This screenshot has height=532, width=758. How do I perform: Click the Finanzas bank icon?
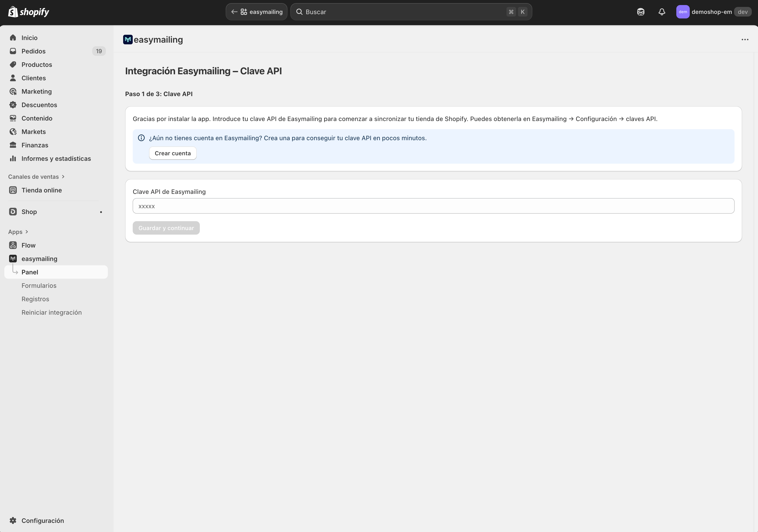[x=13, y=145]
